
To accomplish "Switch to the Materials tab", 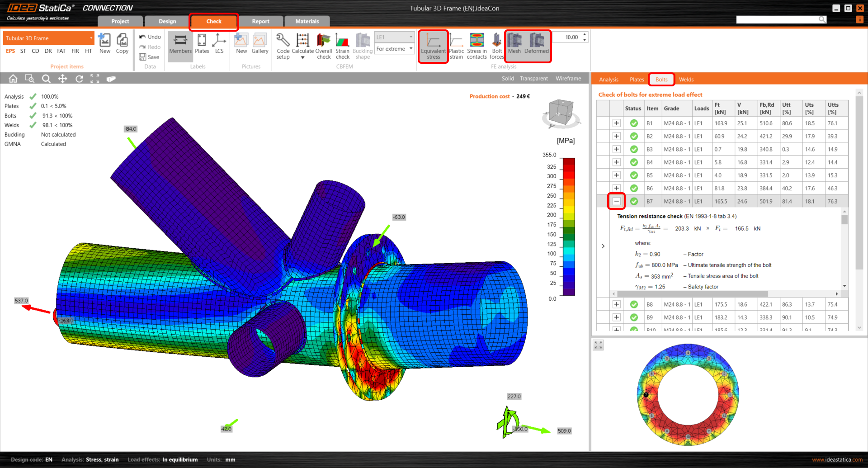I will [x=307, y=21].
